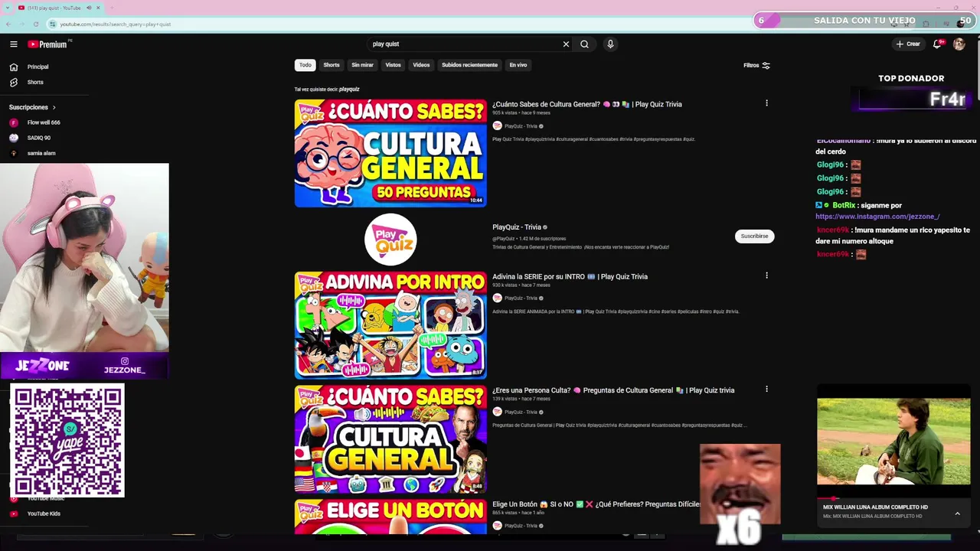Select the Shorts filter chip
Screen dimensions: 980x551
tap(332, 65)
